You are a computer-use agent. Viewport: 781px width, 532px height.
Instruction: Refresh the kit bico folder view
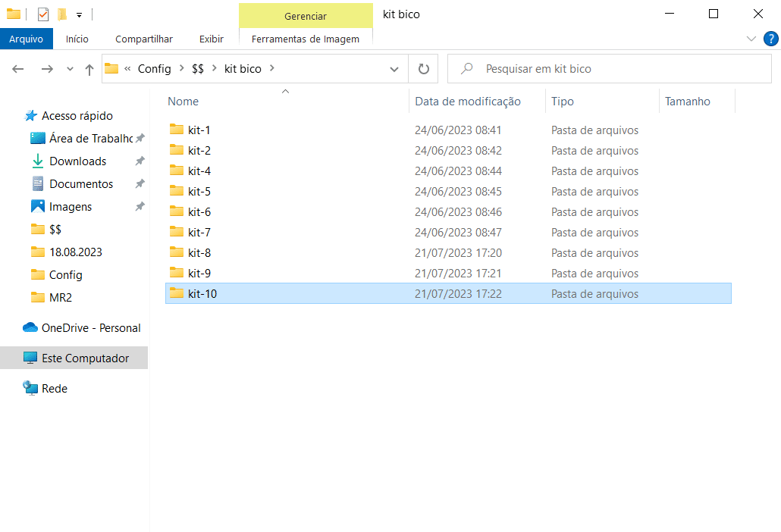tap(424, 69)
